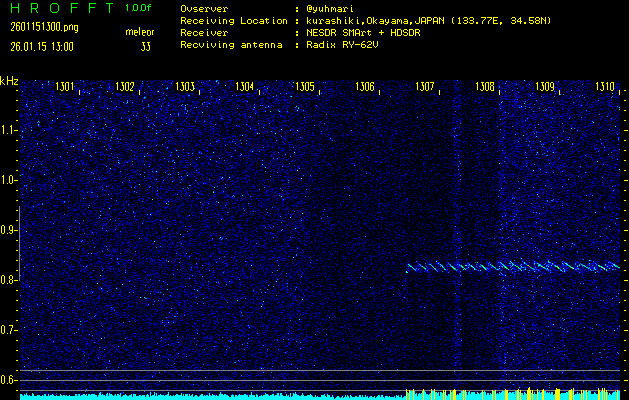Click the Receiver field label
Image resolution: width=629 pixels, height=400 pixels.
click(204, 33)
